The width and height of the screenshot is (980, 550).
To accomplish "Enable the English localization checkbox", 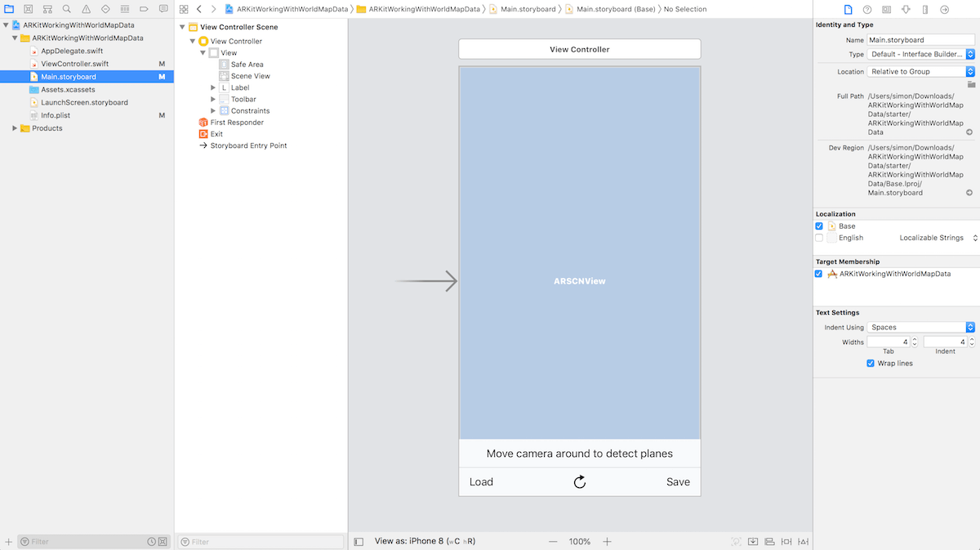I will click(x=819, y=238).
